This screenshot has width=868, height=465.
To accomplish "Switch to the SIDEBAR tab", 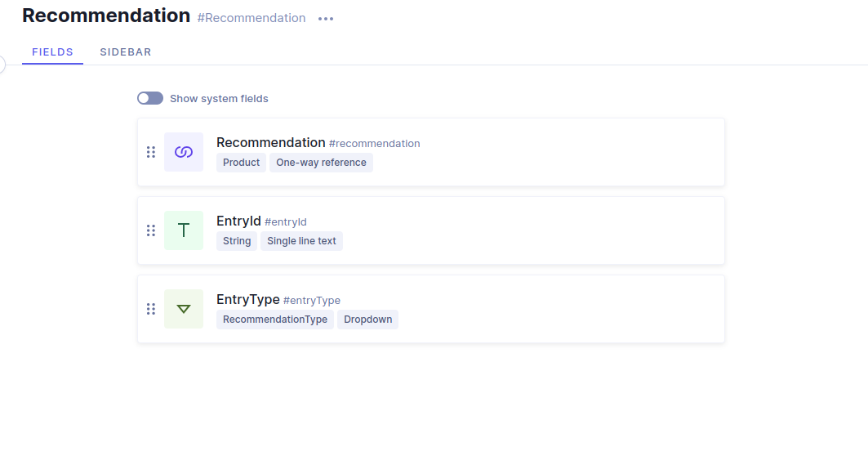I will coord(126,52).
